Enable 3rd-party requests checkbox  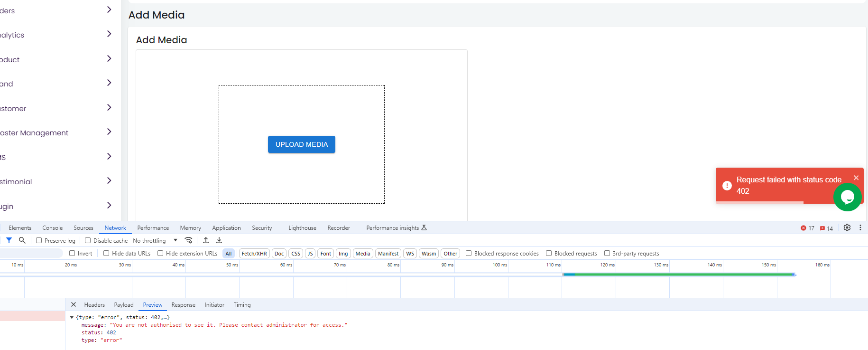click(607, 253)
